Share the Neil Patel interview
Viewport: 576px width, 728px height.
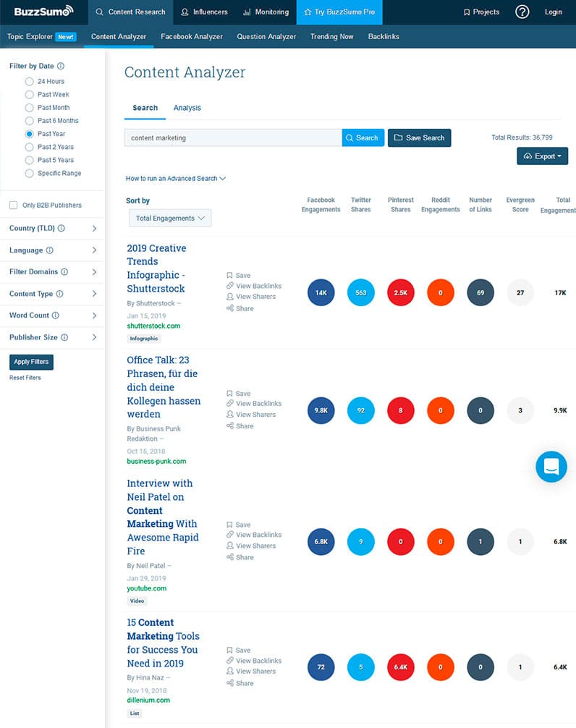click(x=240, y=557)
